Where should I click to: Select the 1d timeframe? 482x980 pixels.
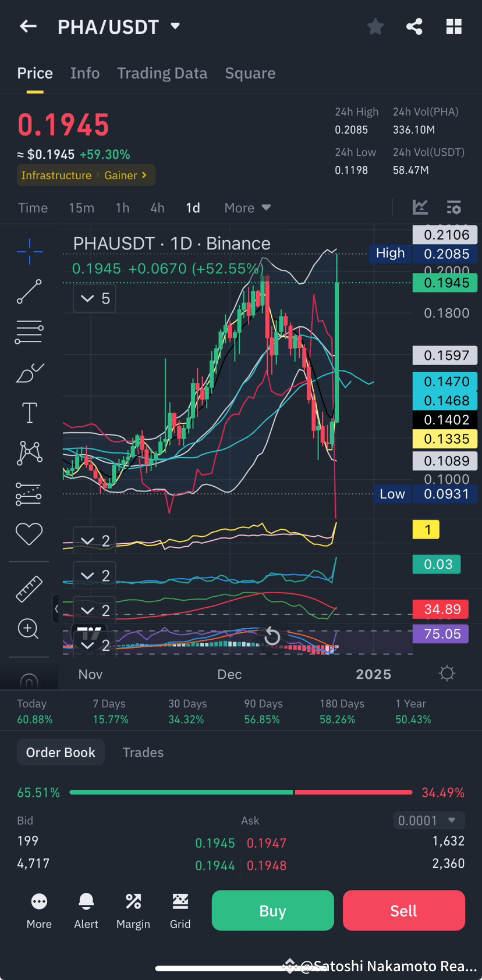[193, 208]
